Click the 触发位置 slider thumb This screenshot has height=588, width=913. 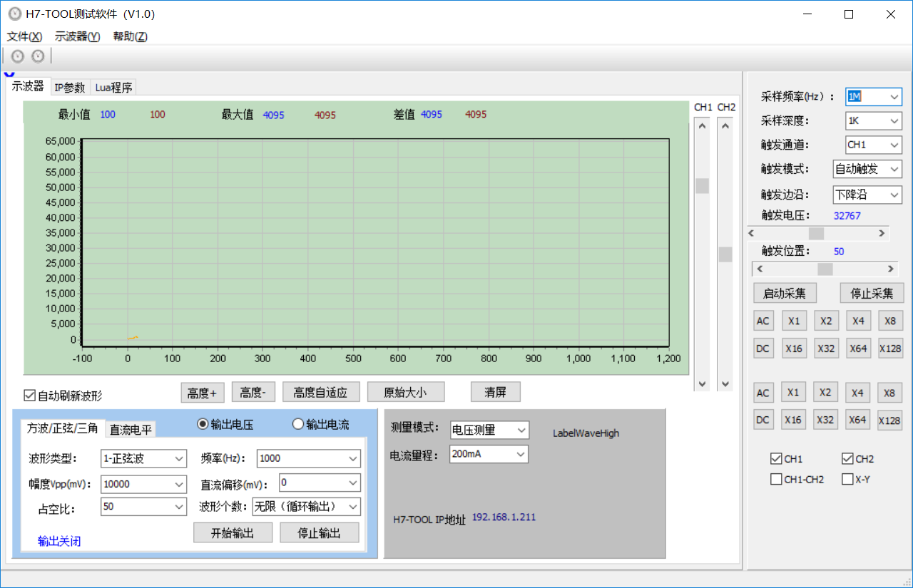pyautogui.click(x=825, y=269)
